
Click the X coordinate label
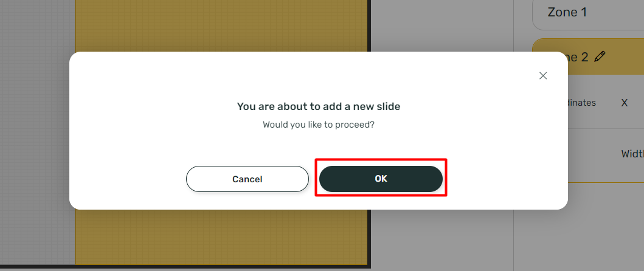[x=625, y=103]
